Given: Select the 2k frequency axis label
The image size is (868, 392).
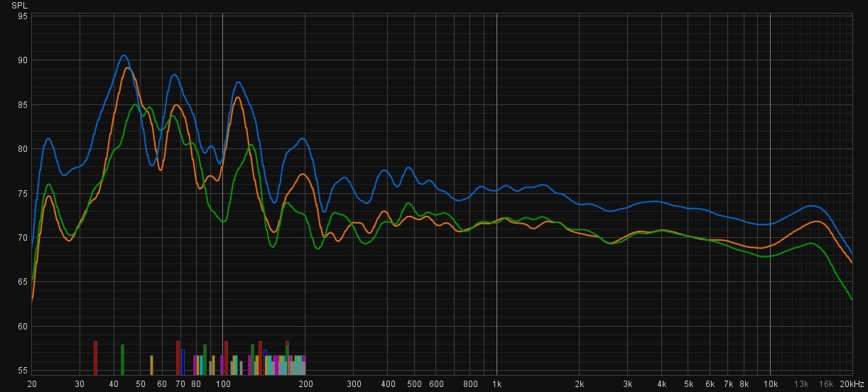Looking at the screenshot, I should [579, 384].
